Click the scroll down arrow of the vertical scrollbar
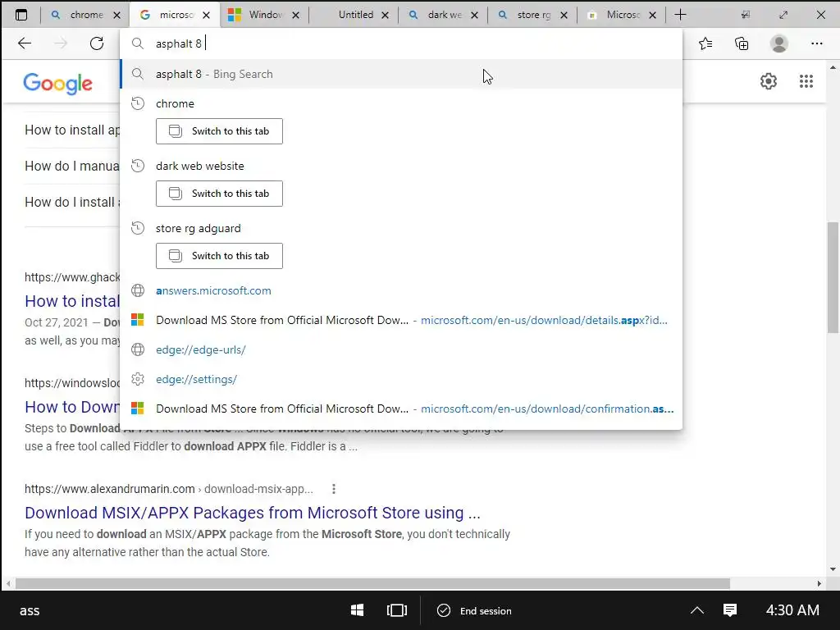This screenshot has height=630, width=840. point(833,569)
